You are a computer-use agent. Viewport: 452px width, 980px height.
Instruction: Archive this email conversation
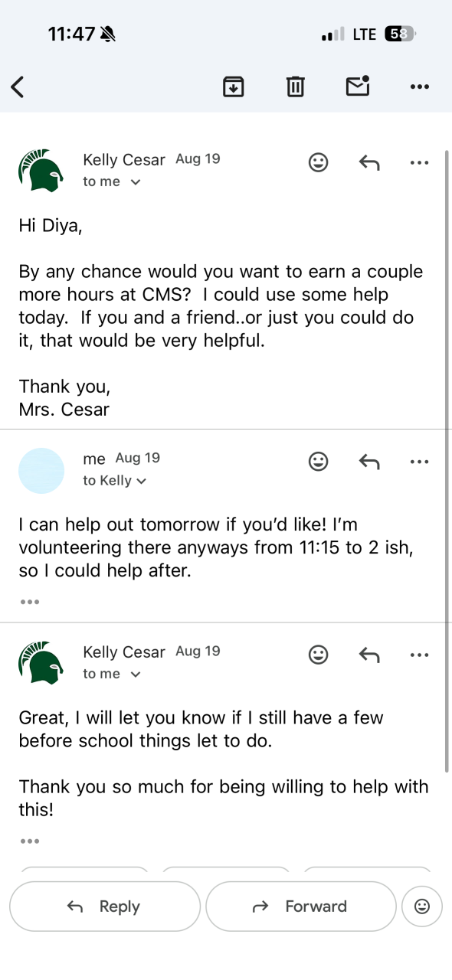coord(233,87)
